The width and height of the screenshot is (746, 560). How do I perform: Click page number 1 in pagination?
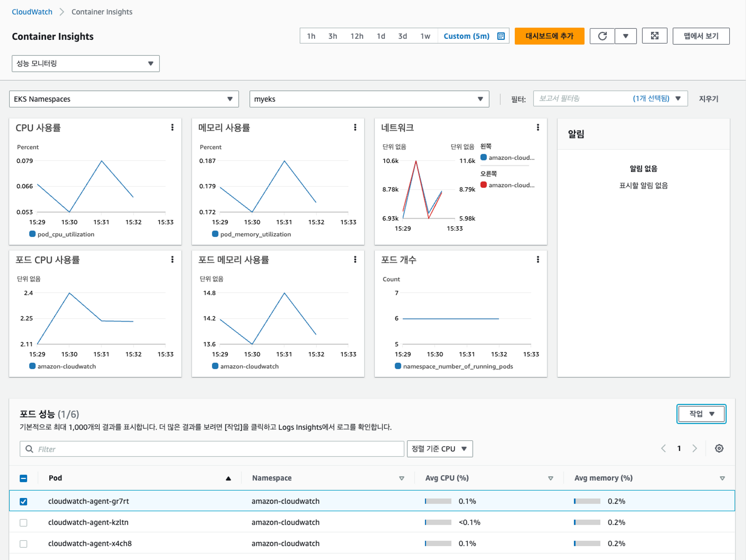[679, 448]
